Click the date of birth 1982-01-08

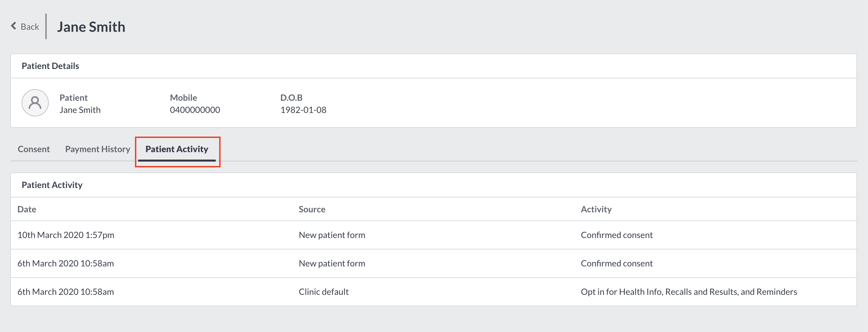click(303, 110)
